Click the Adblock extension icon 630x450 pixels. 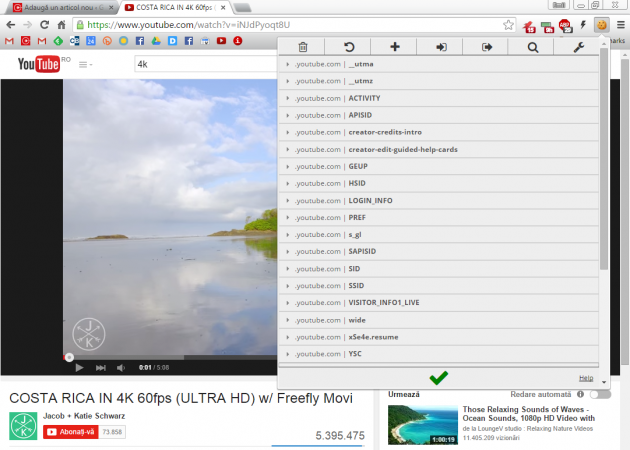pyautogui.click(x=565, y=26)
